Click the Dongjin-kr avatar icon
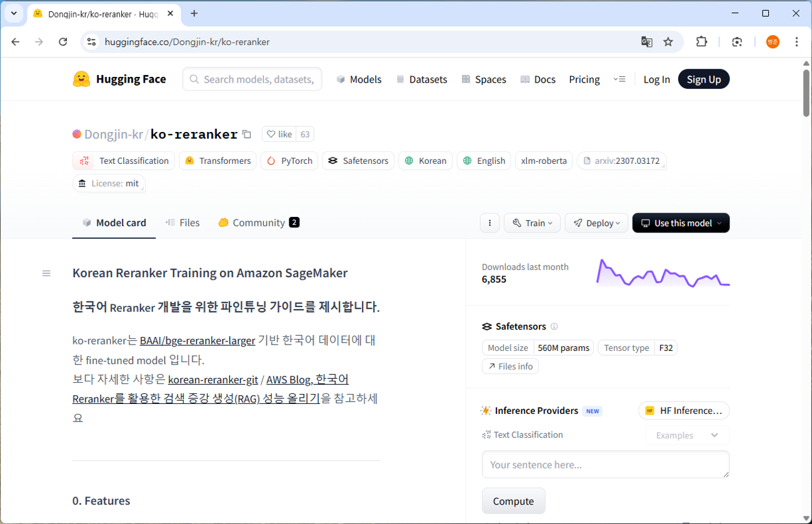Viewport: 812px width, 524px height. [x=77, y=134]
